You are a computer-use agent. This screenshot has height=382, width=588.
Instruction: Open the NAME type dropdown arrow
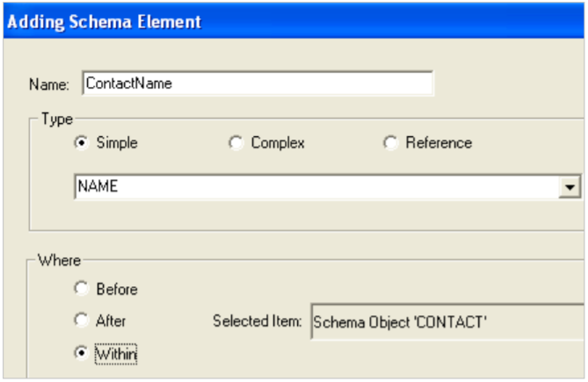pyautogui.click(x=570, y=187)
